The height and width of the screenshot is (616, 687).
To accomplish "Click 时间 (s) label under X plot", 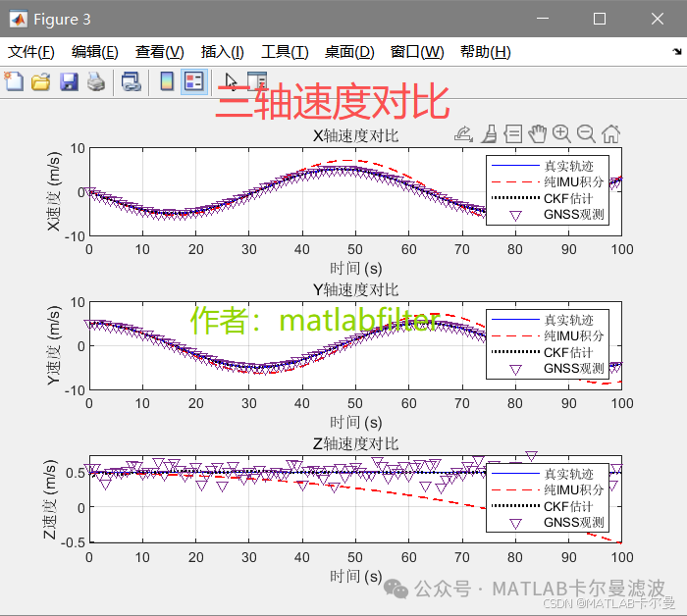I will (x=355, y=268).
